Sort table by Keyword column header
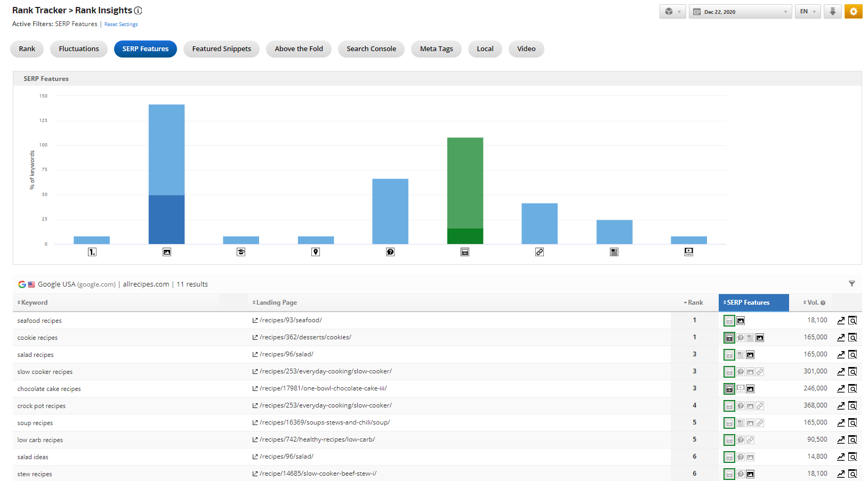This screenshot has height=481, width=868. coord(34,303)
